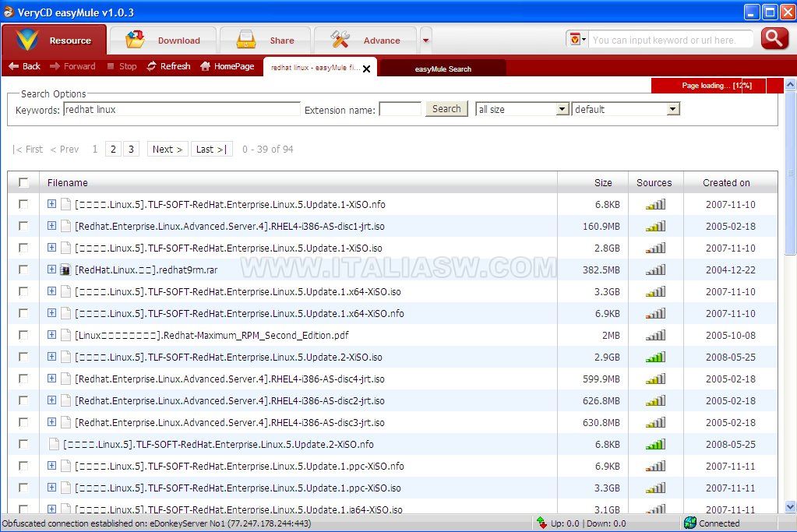
Task: Switch to the Download tab
Action: point(164,41)
